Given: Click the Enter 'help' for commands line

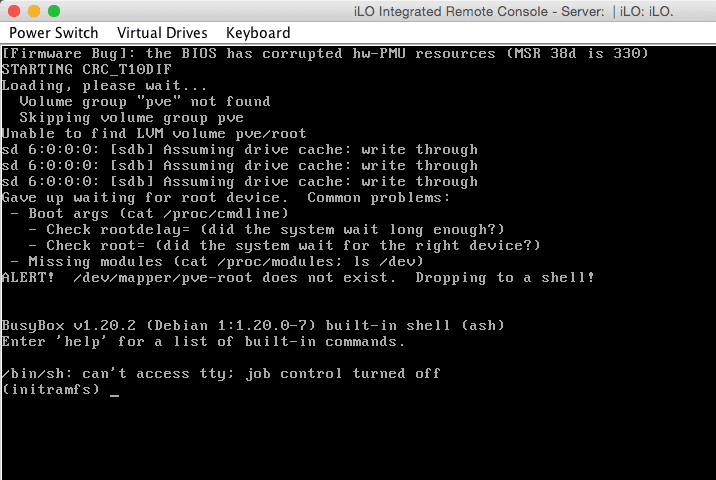Looking at the screenshot, I should click(203, 342).
